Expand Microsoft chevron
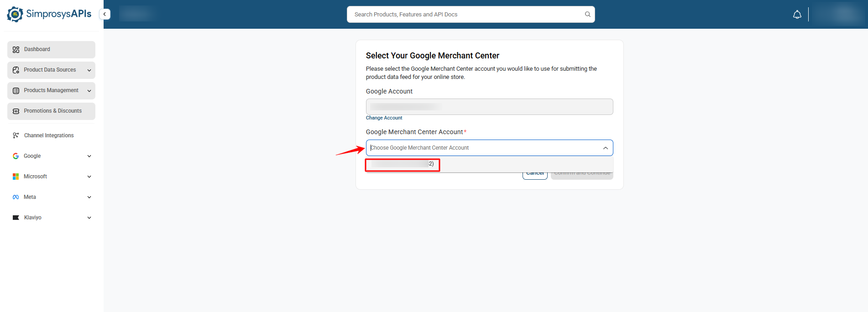Screen dimensions: 868x312 coord(89,177)
